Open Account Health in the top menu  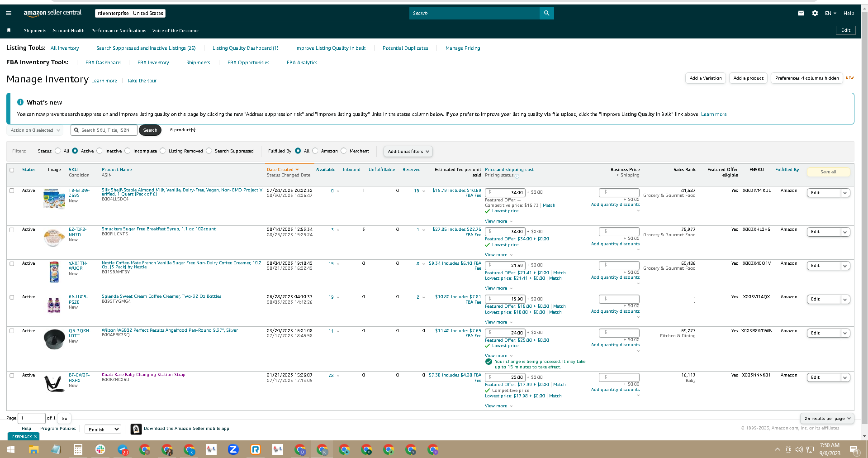click(x=68, y=31)
